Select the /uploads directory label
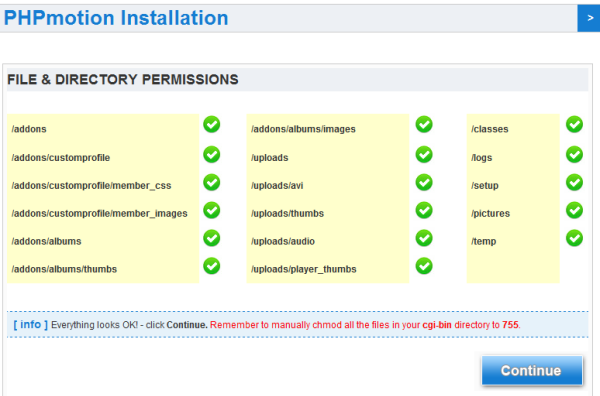Screen dimensions: 600x396 (269, 158)
